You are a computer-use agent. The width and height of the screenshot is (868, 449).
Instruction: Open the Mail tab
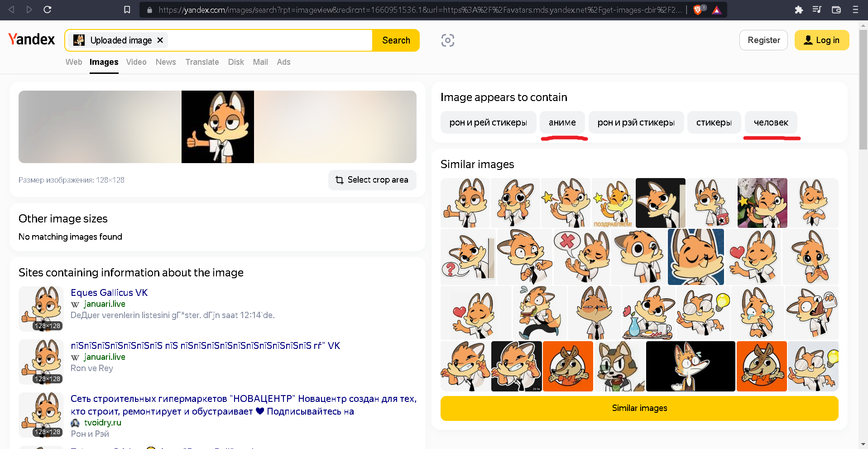pos(260,62)
